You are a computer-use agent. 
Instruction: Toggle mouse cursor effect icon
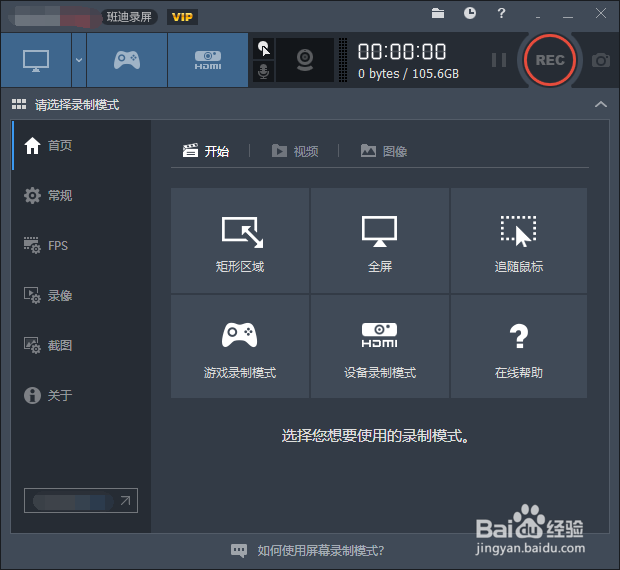click(263, 49)
